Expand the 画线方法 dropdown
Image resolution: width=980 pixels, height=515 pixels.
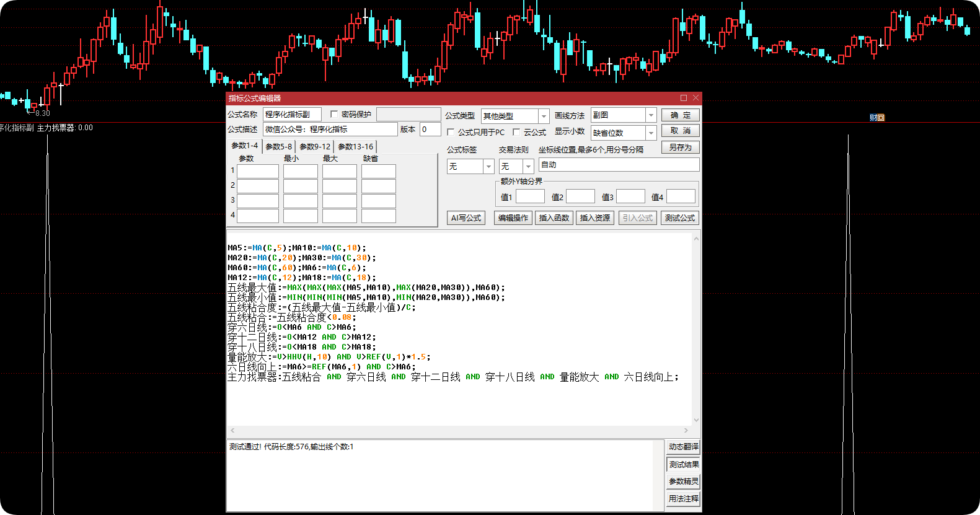pos(651,115)
